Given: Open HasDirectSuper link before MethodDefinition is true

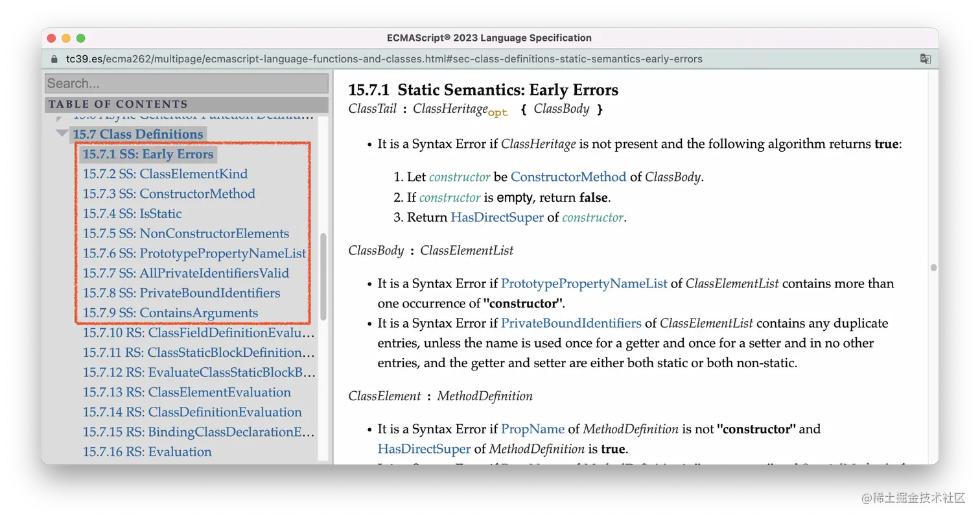Looking at the screenshot, I should pos(424,449).
